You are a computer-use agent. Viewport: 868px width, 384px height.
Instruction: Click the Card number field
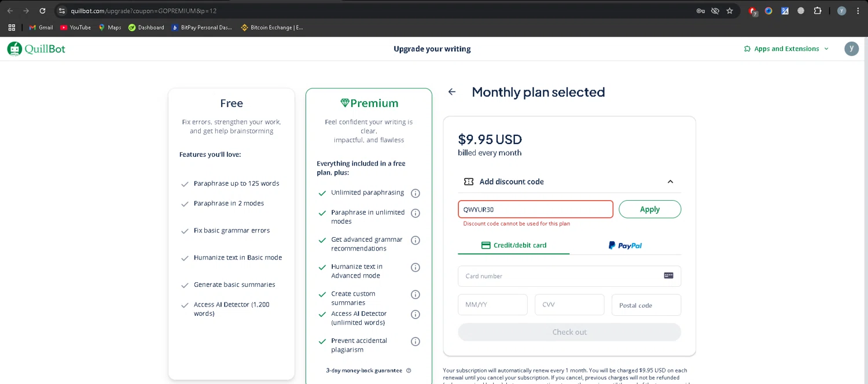click(x=569, y=276)
